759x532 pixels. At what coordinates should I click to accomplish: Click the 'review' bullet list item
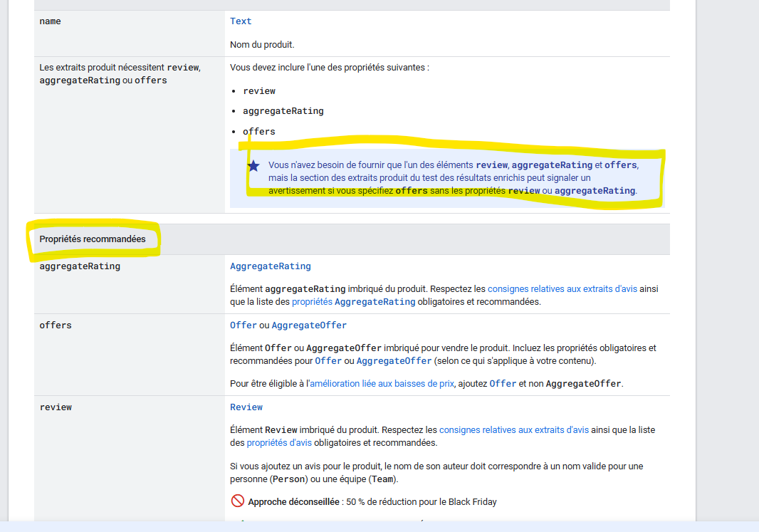point(259,91)
